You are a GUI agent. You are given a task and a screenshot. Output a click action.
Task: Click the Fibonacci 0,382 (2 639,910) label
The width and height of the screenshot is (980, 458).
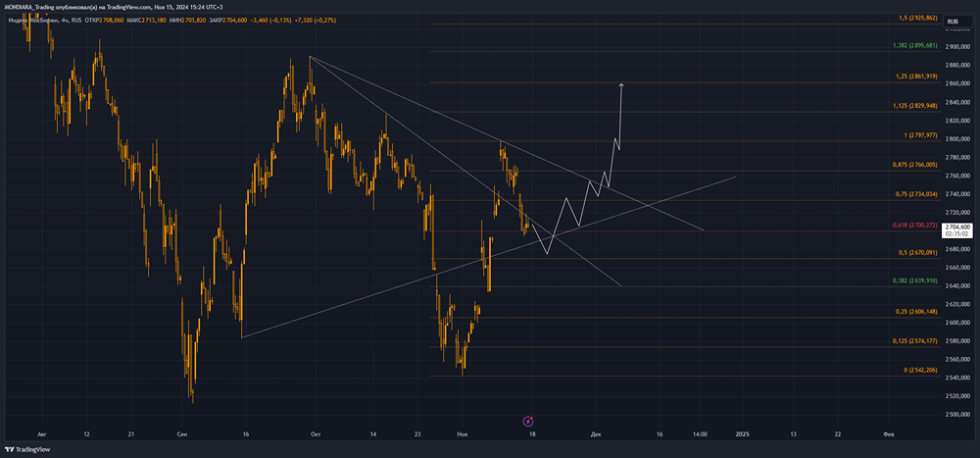point(915,280)
